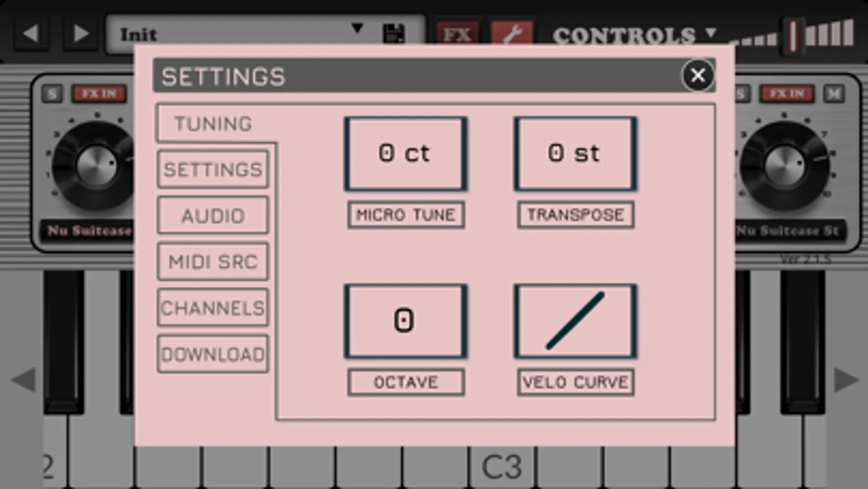Close the Settings dialog
The height and width of the screenshot is (489, 868).
[698, 76]
